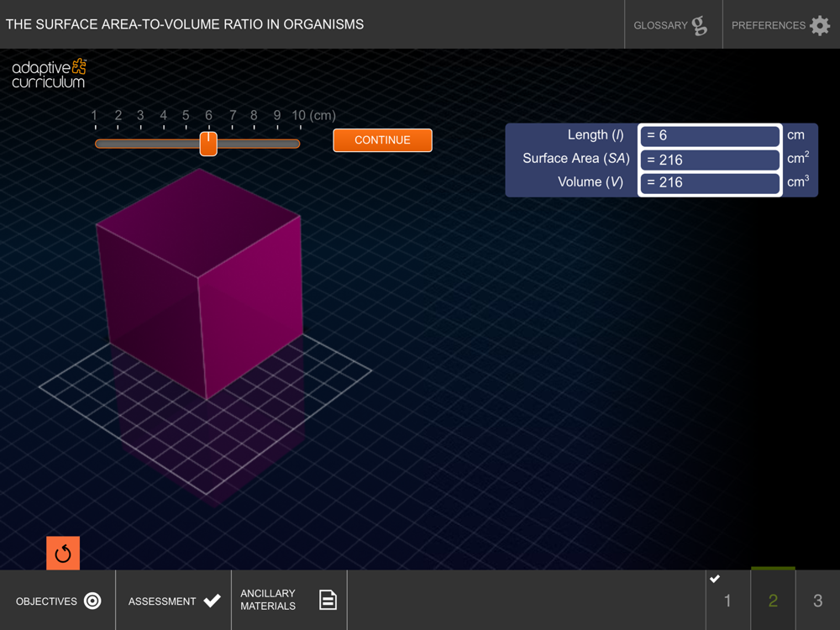Screen dimensions: 840x630
Task: Click the completed checkmark above page 1
Action: 715,579
